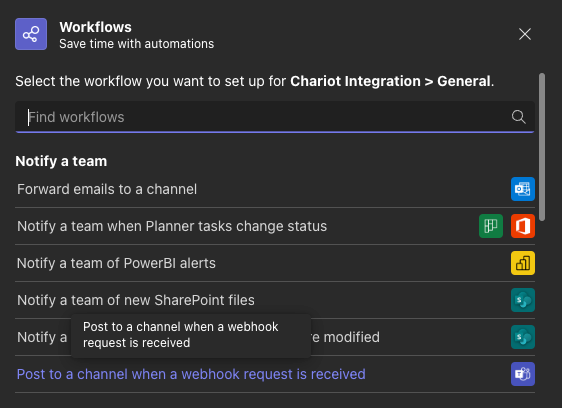562x408 pixels.
Task: Click the Teams icon on webhook row
Action: (x=523, y=374)
